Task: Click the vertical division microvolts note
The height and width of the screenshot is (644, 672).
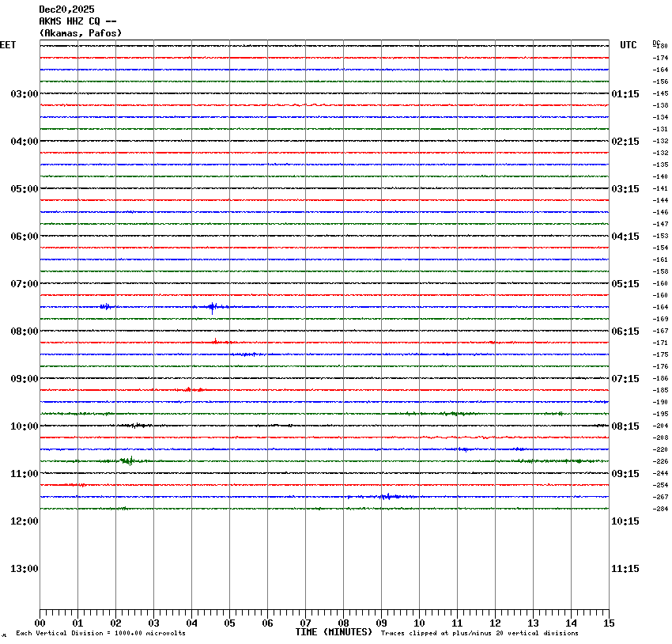Action: [x=100, y=634]
